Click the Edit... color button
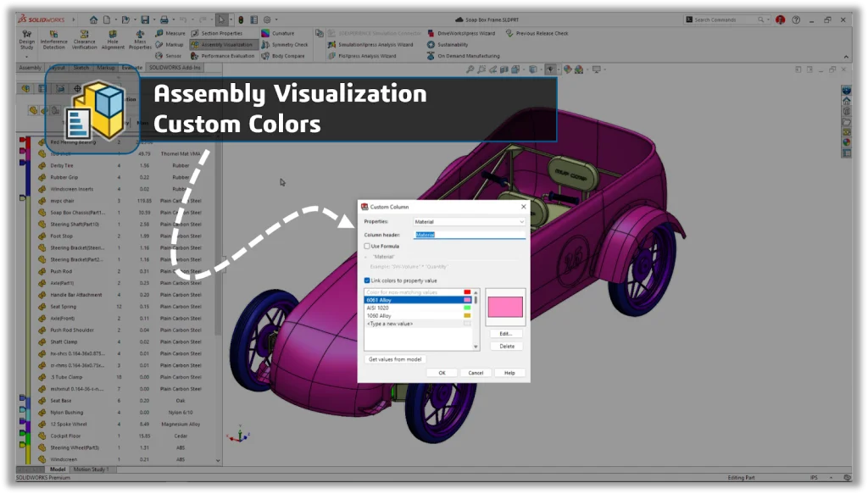 [x=506, y=334]
